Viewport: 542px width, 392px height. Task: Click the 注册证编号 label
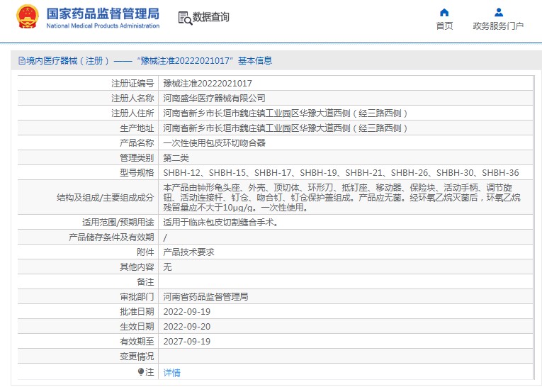[132, 84]
